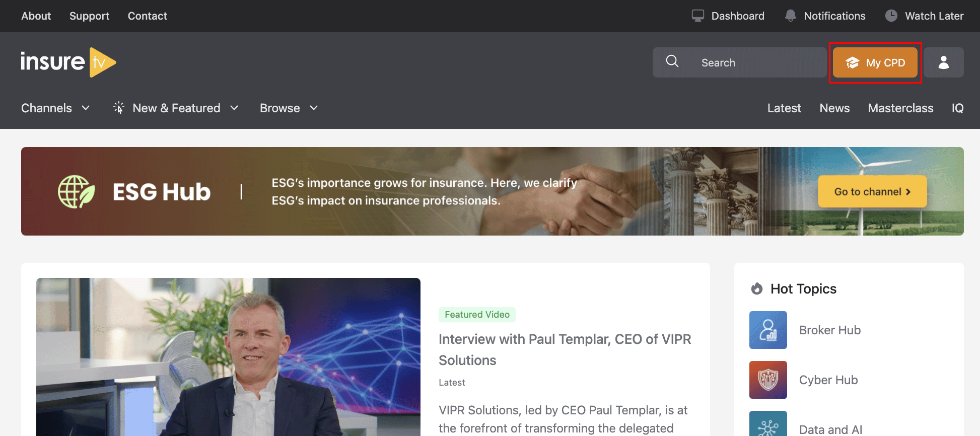Screen dimensions: 980x436
Task: Open the Browse dropdown menu
Action: [289, 108]
